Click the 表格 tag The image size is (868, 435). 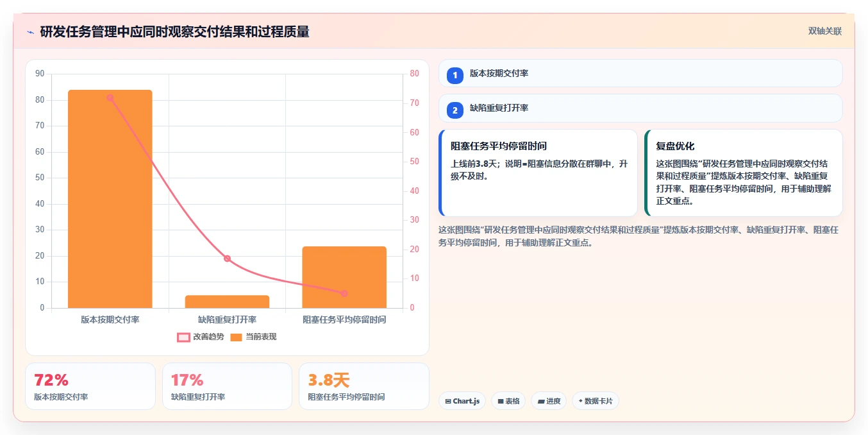[508, 401]
